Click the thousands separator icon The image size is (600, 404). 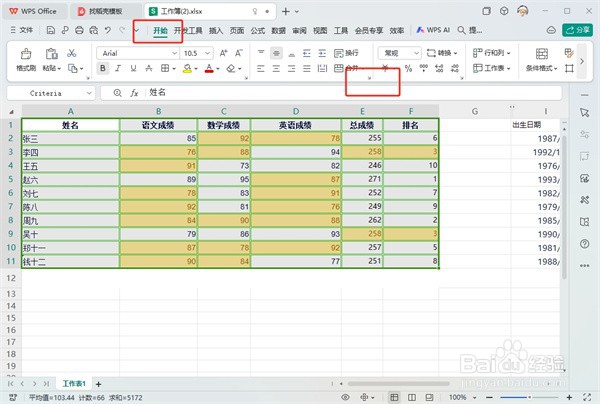click(x=424, y=68)
